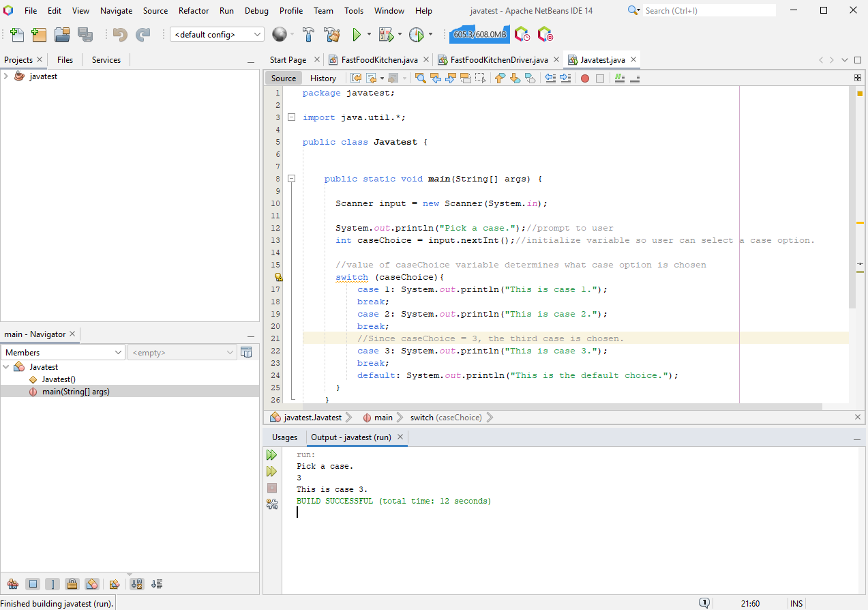
Task: Click the New File toolbar icon
Action: click(x=17, y=35)
